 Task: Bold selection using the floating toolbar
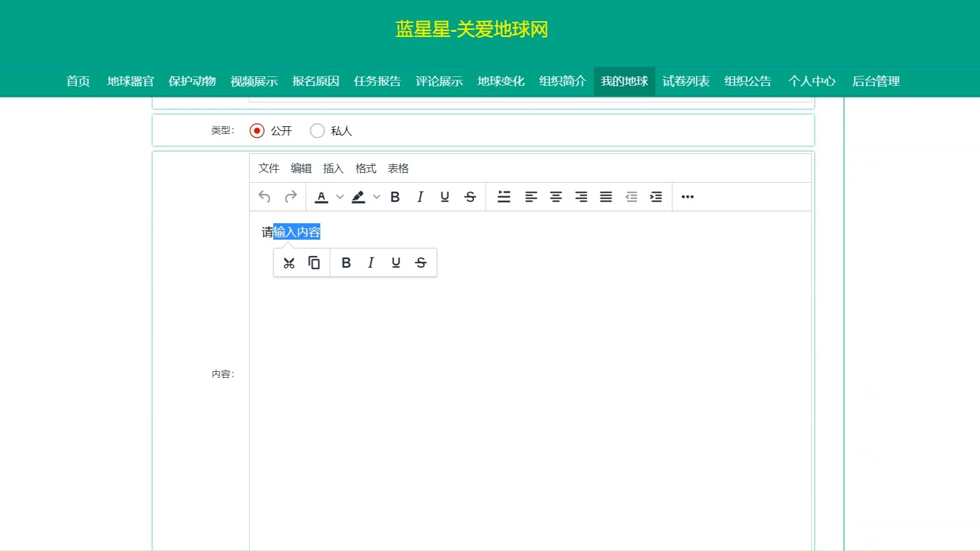point(346,263)
